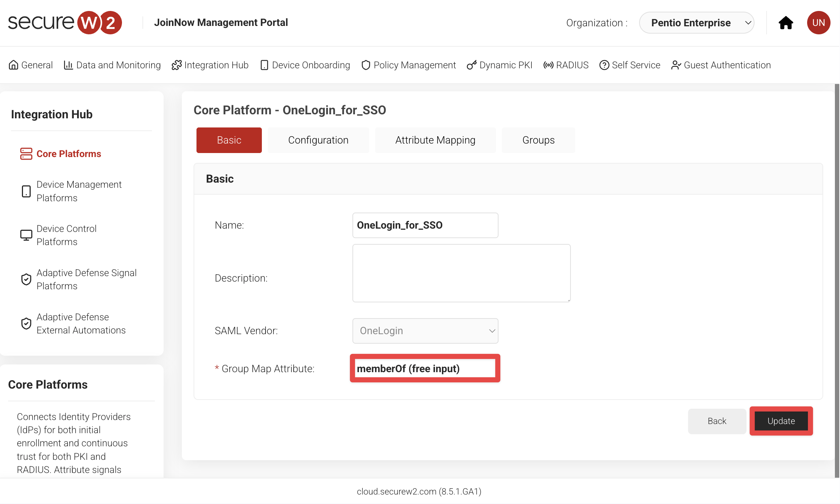
Task: Expand the SAML Vendor dropdown
Action: tap(425, 331)
